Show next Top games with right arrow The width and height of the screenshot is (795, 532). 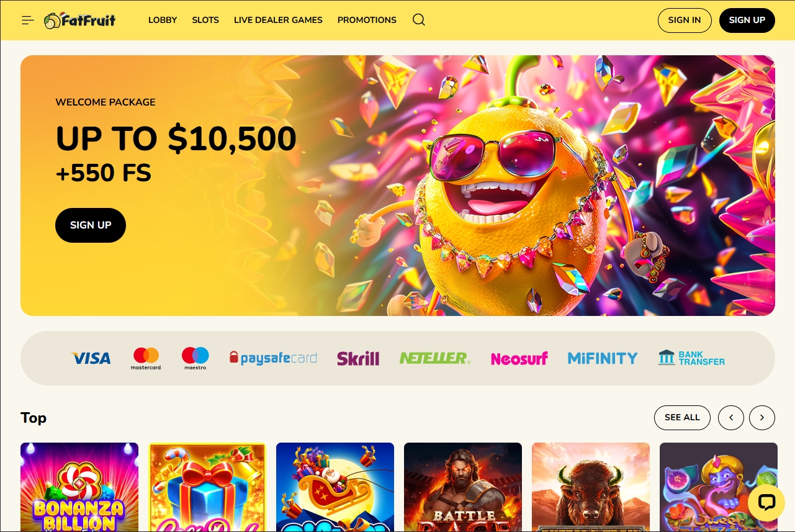pos(762,418)
